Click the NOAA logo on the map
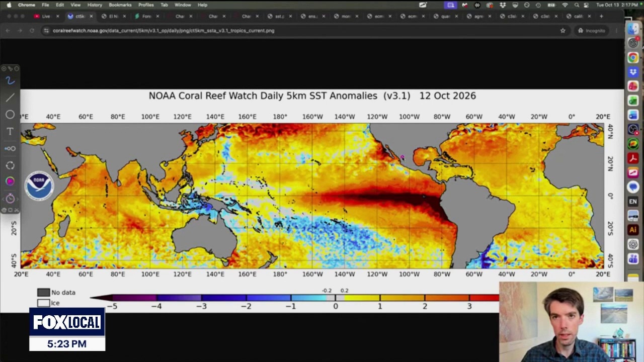644x362 pixels. click(x=39, y=186)
